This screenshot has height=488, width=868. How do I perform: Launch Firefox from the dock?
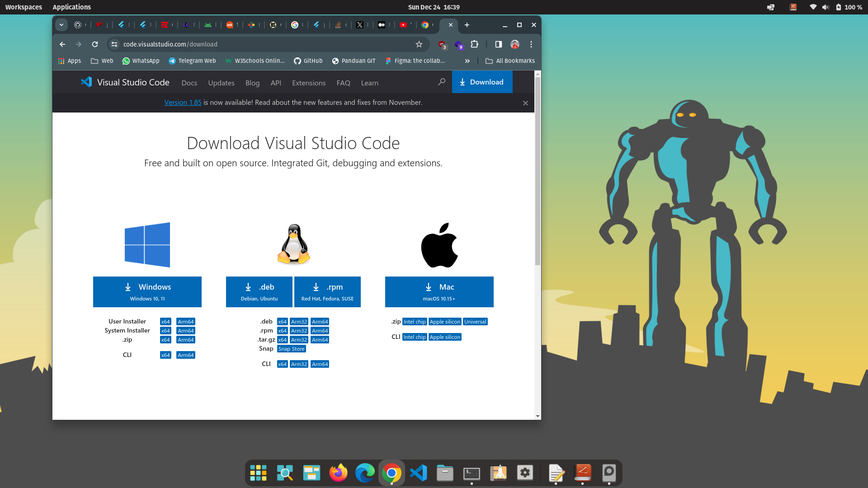pos(338,473)
